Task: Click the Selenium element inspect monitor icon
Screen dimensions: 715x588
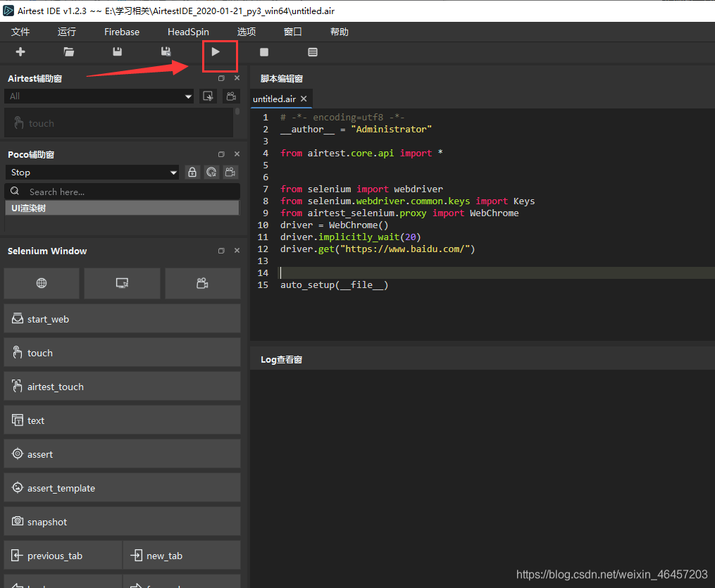Action: coord(122,283)
